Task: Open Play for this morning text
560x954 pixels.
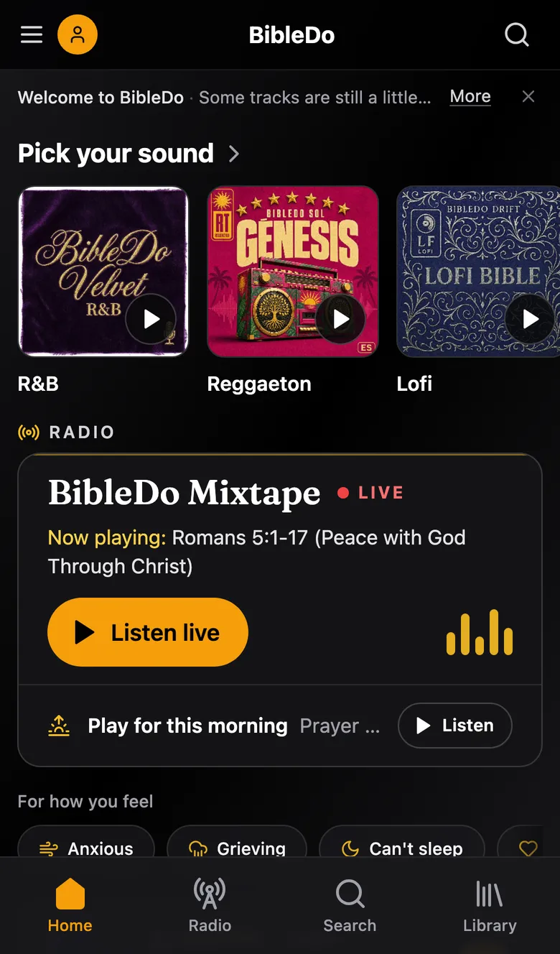Action: pyautogui.click(x=187, y=726)
